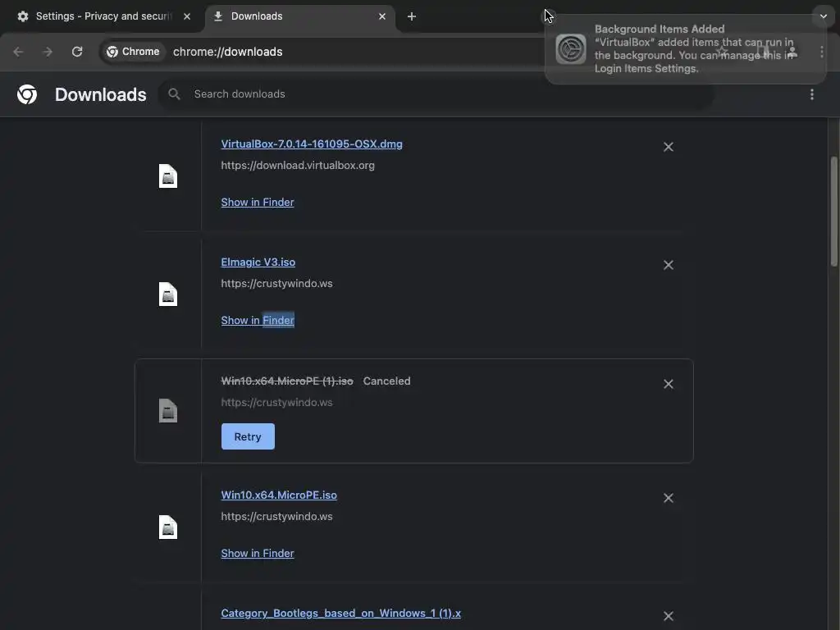Remove Category_Bootlegs_based_on_Windows entry

[668, 616]
